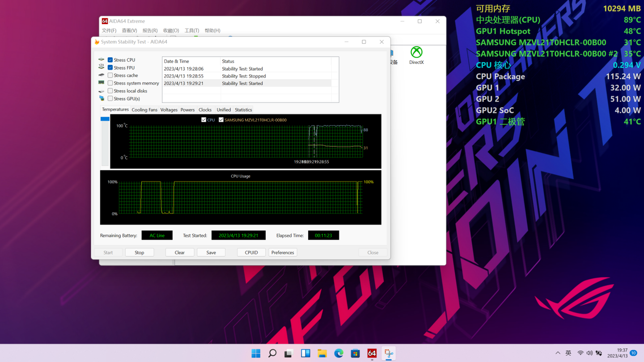Viewport: 644px width, 362px height.
Task: Open the CPUID panel
Action: [x=251, y=253]
